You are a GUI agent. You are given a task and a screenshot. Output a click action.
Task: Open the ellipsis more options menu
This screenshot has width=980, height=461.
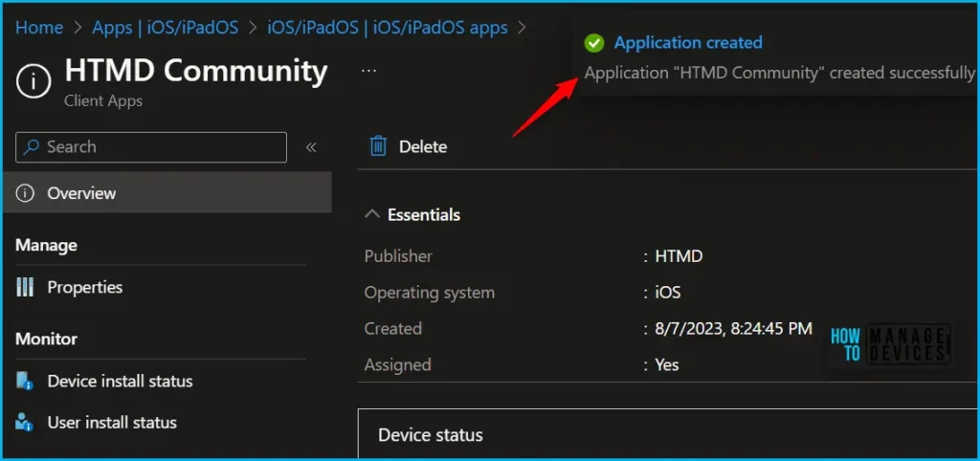(368, 71)
